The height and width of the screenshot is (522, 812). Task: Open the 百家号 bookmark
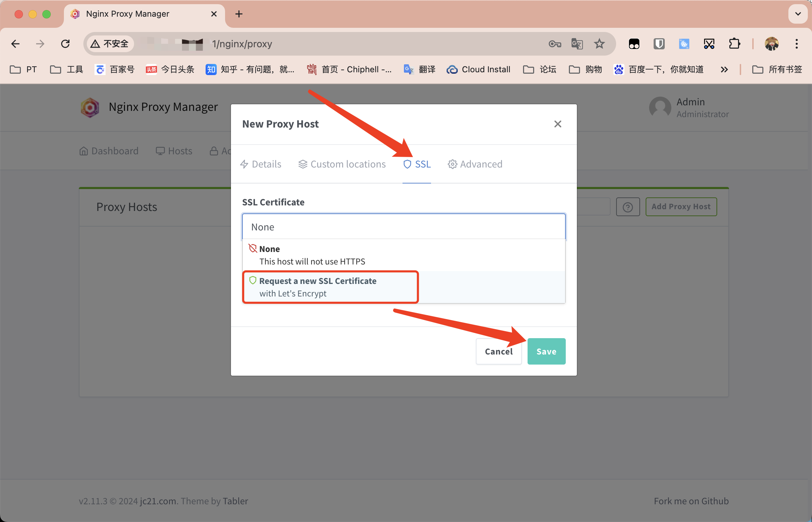(x=115, y=70)
